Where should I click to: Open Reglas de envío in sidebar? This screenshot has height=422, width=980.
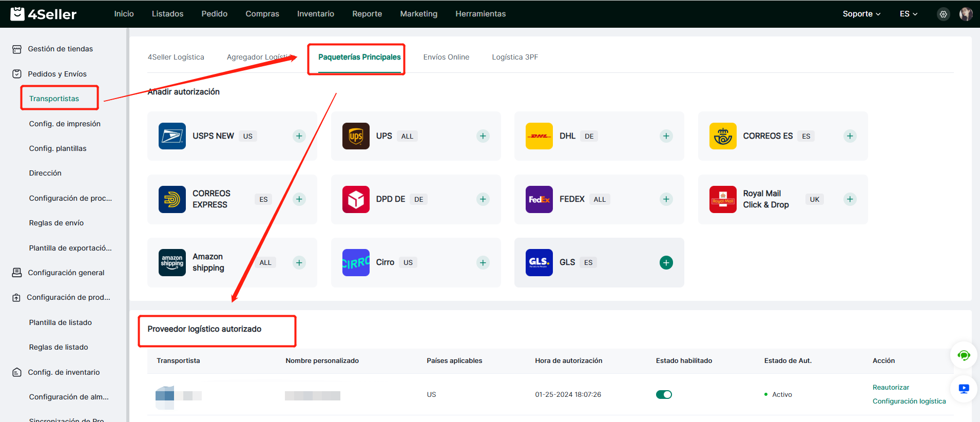56,223
